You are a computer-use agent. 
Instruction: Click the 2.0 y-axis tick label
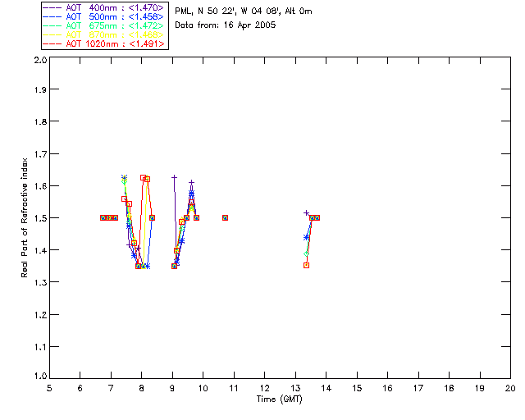[40, 60]
